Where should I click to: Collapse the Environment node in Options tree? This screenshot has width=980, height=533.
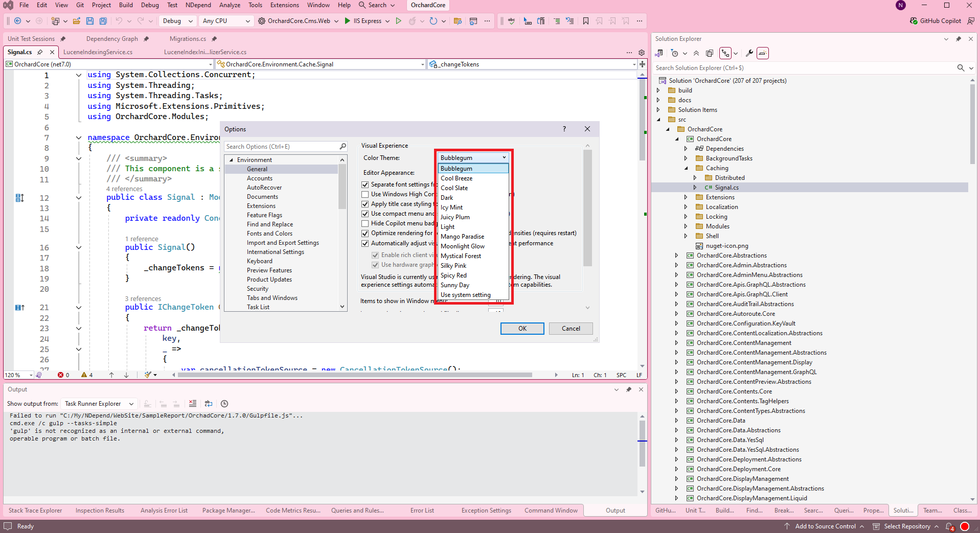pos(232,160)
